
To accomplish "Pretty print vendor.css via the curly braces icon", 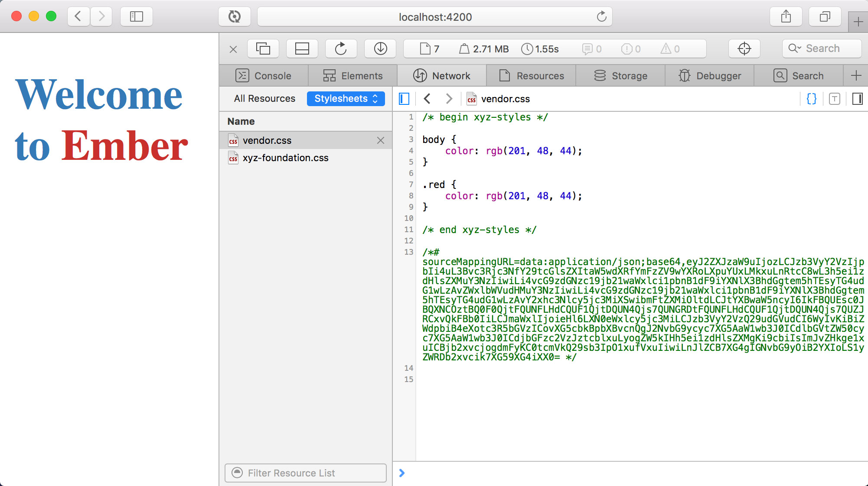I will (811, 99).
